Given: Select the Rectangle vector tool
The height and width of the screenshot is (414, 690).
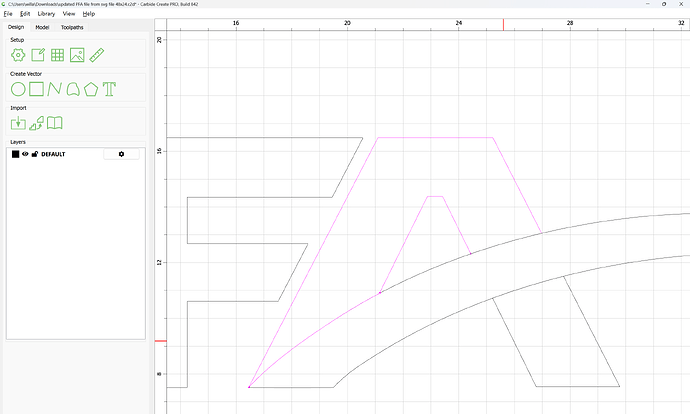Looking at the screenshot, I should tap(36, 89).
